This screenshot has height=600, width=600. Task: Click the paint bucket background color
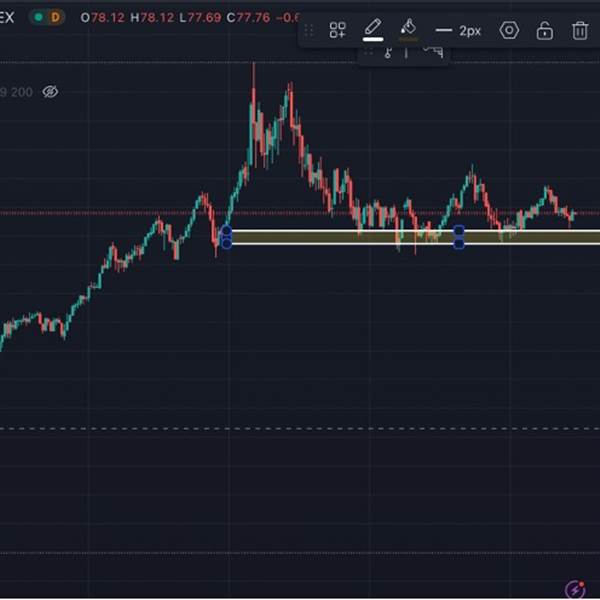click(408, 30)
